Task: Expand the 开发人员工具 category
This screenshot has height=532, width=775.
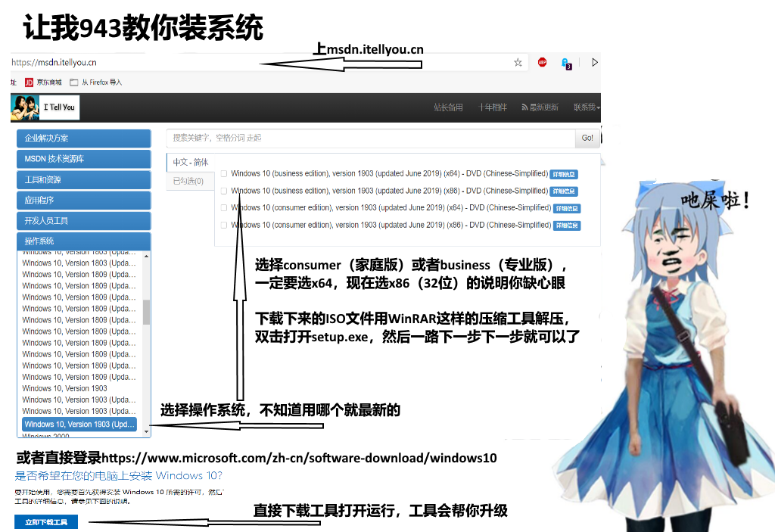Action: (83, 220)
